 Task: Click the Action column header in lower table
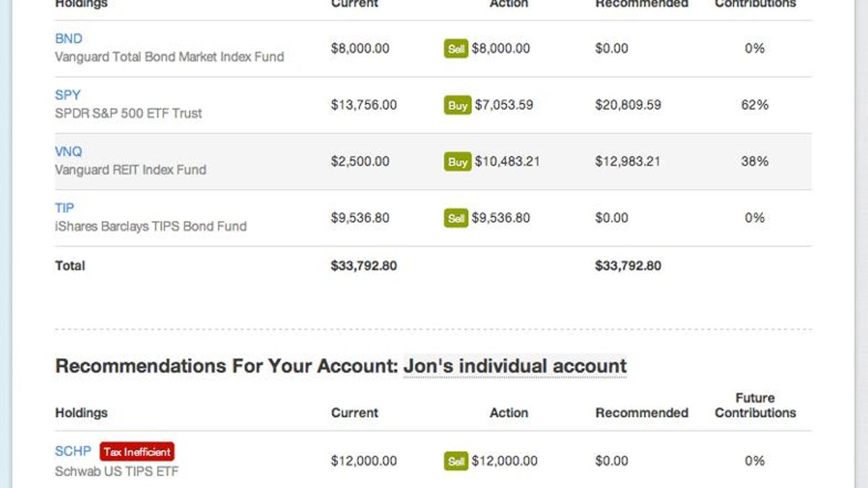(x=509, y=413)
